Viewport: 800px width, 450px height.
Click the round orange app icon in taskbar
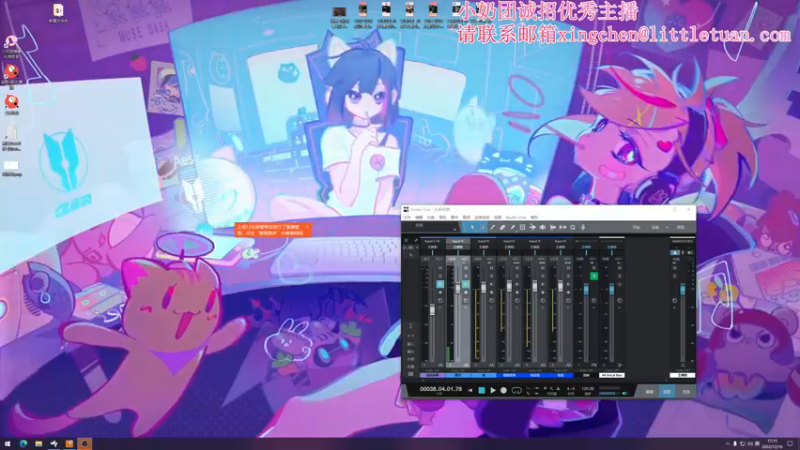(x=85, y=444)
